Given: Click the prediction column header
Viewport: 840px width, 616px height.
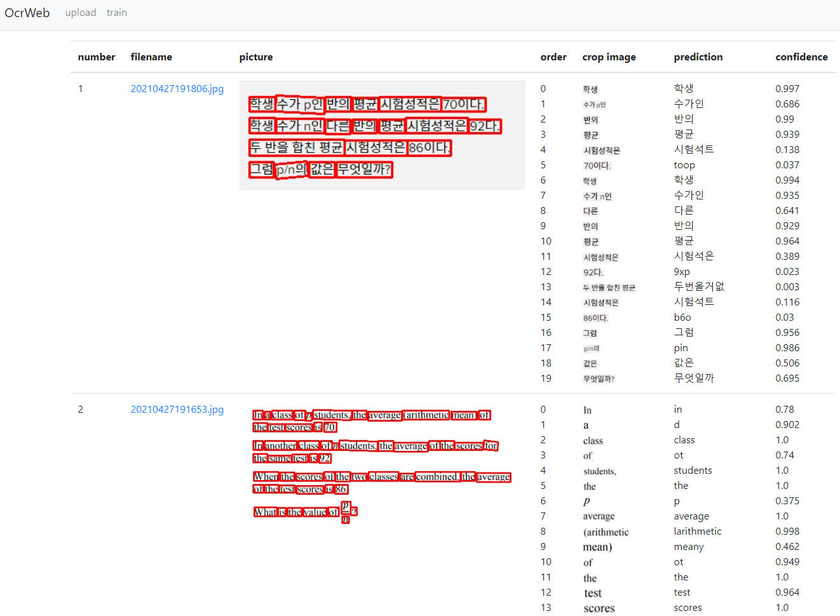Looking at the screenshot, I should [x=698, y=57].
